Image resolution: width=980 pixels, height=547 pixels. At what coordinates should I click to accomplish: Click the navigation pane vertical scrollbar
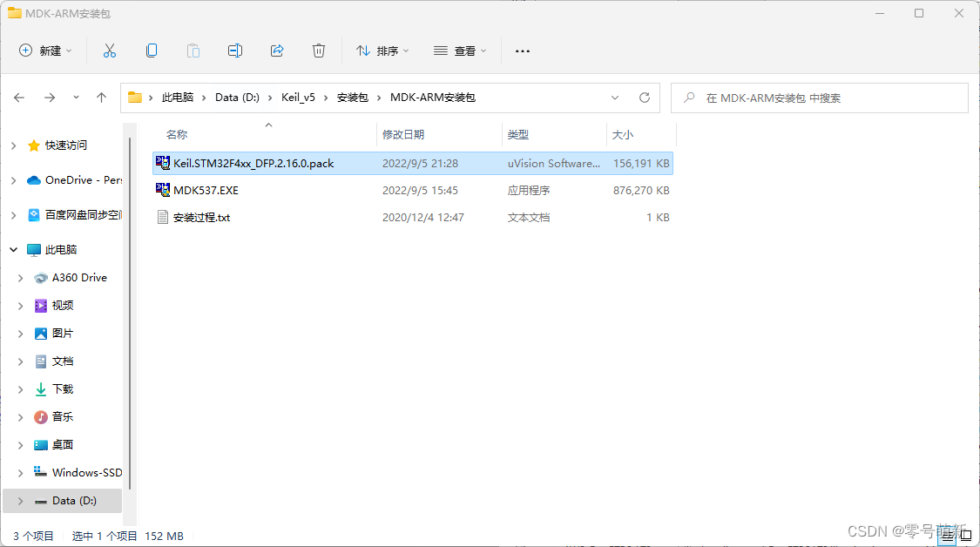tap(130, 313)
